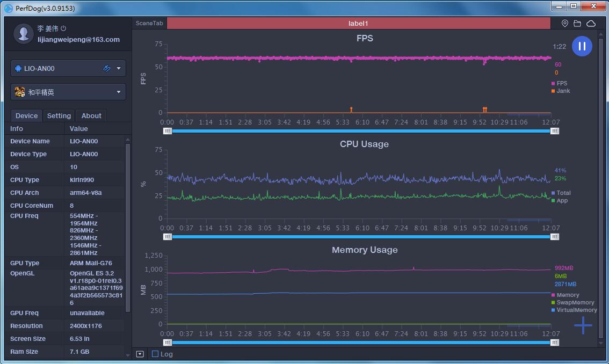Click the SceneTab button

(x=149, y=24)
